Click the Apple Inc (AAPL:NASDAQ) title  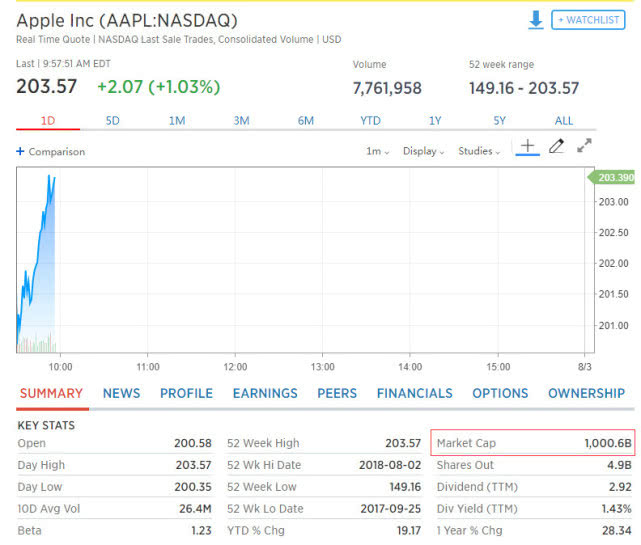127,21
